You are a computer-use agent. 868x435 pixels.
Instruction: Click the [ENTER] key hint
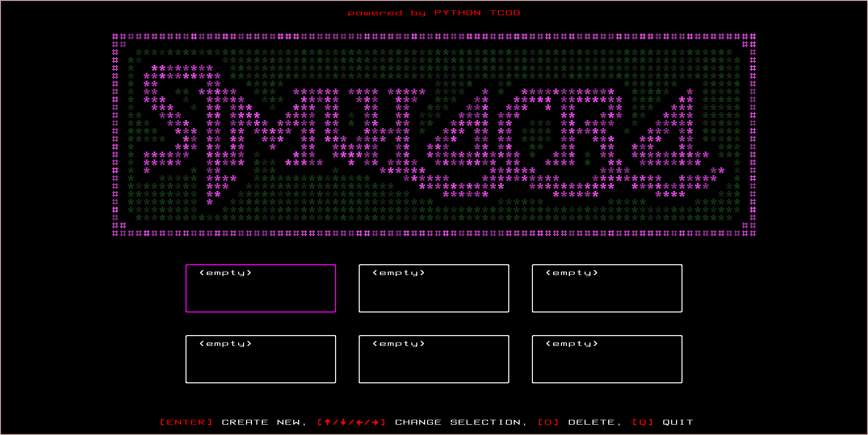(x=186, y=422)
